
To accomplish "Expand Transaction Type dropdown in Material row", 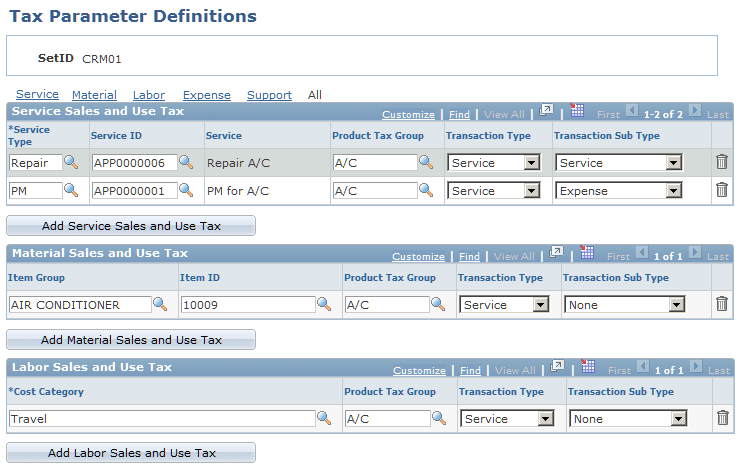I will (540, 305).
